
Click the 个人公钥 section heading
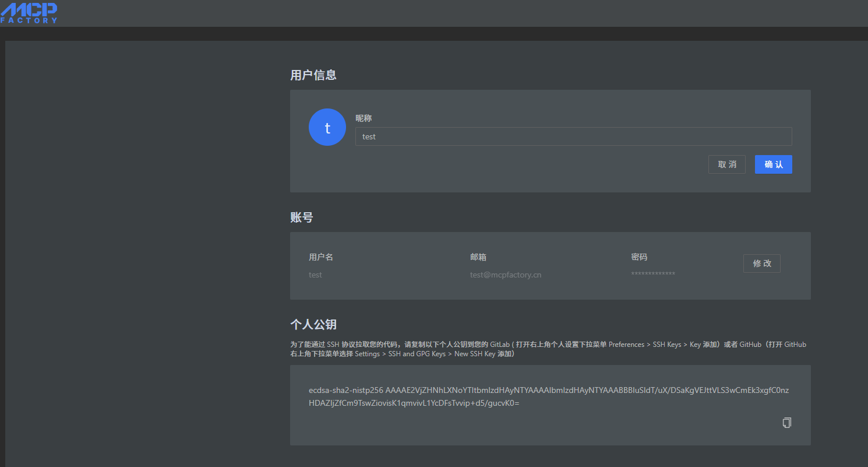(x=313, y=325)
